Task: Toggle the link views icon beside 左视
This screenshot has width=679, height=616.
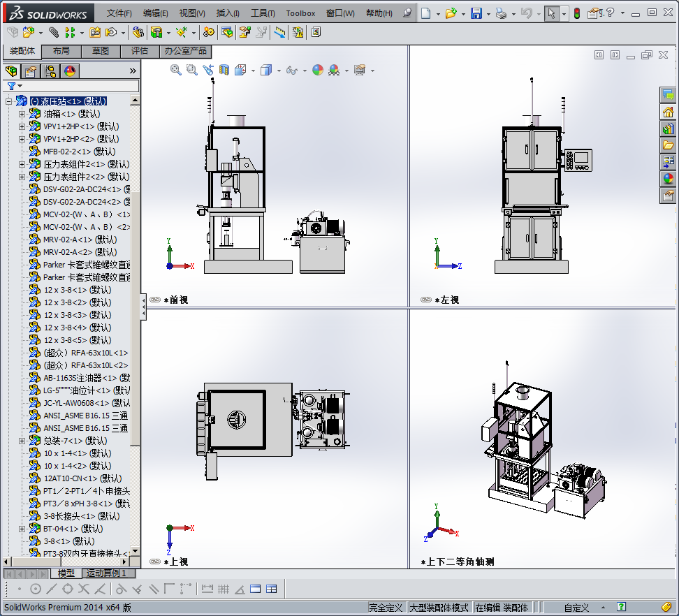Action: (x=426, y=300)
